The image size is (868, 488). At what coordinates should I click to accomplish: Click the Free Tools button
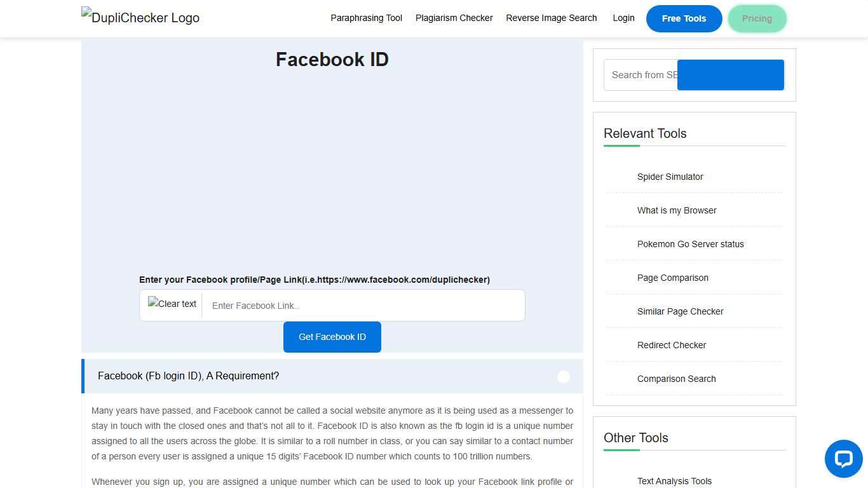[x=684, y=18]
